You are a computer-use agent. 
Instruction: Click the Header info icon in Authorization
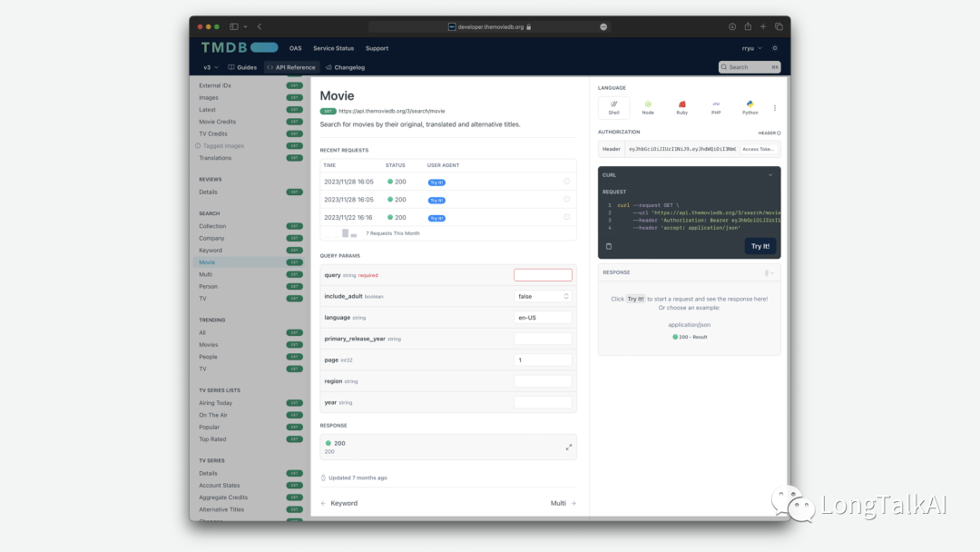tap(779, 133)
